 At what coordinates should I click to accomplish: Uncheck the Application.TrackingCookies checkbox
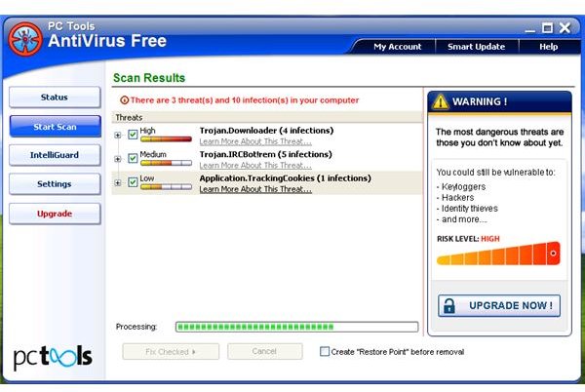[x=133, y=182]
